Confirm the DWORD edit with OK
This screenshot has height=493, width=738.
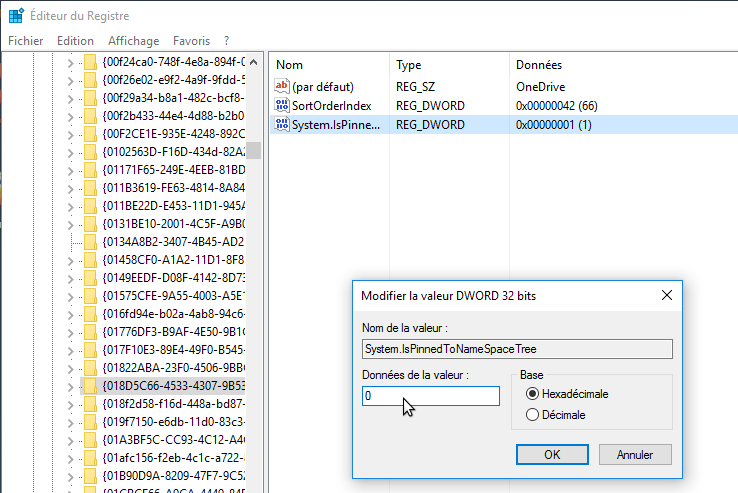pos(552,454)
